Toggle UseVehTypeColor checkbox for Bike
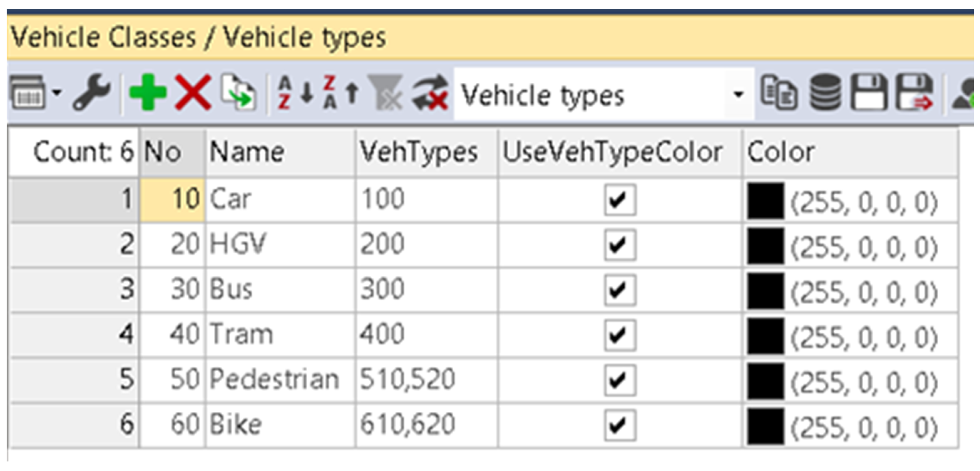This screenshot has height=471, width=980. [620, 425]
